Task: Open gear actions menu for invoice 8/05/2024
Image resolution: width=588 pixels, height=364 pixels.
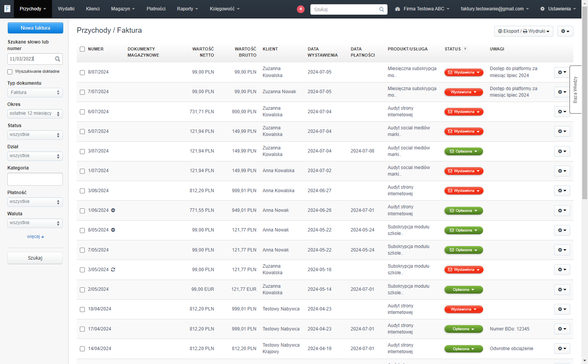Action: (562, 230)
